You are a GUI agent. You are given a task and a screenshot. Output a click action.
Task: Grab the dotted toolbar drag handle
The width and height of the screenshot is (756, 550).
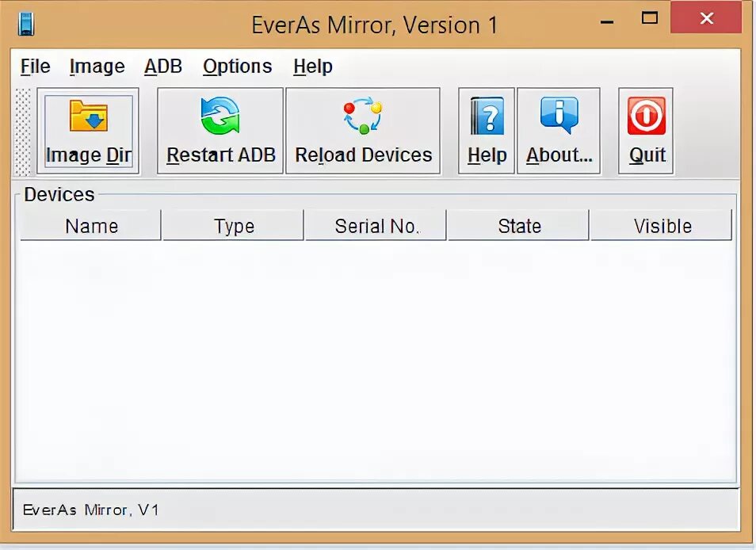(23, 131)
